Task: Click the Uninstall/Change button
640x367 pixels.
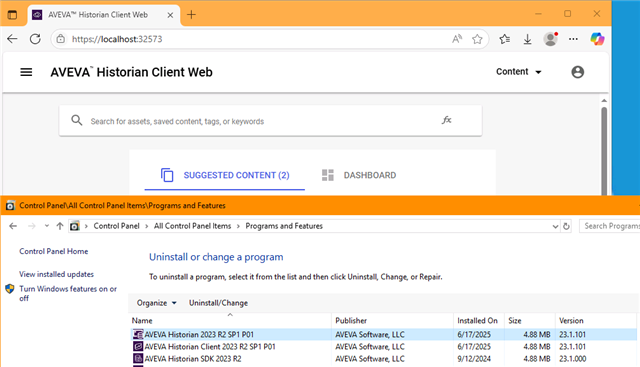Action: (x=218, y=303)
